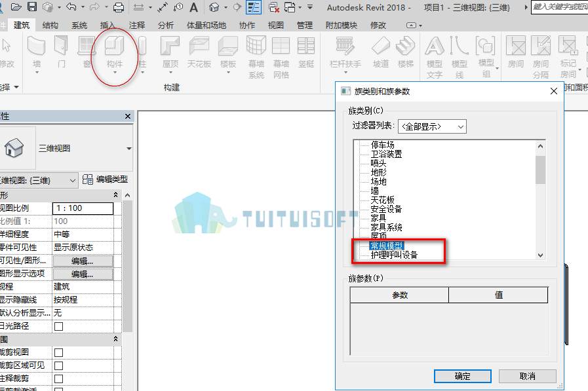
Task: Expand the dropdown arrow under 屋顶
Action: [x=170, y=72]
